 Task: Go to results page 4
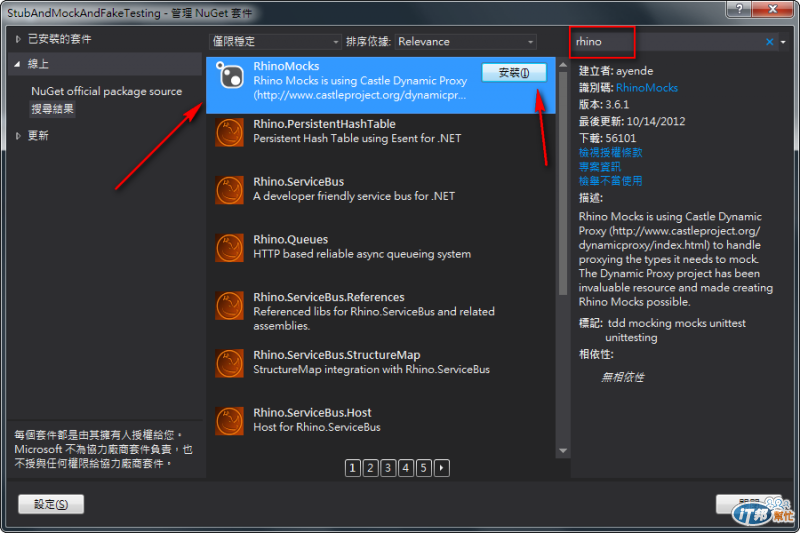pyautogui.click(x=406, y=468)
